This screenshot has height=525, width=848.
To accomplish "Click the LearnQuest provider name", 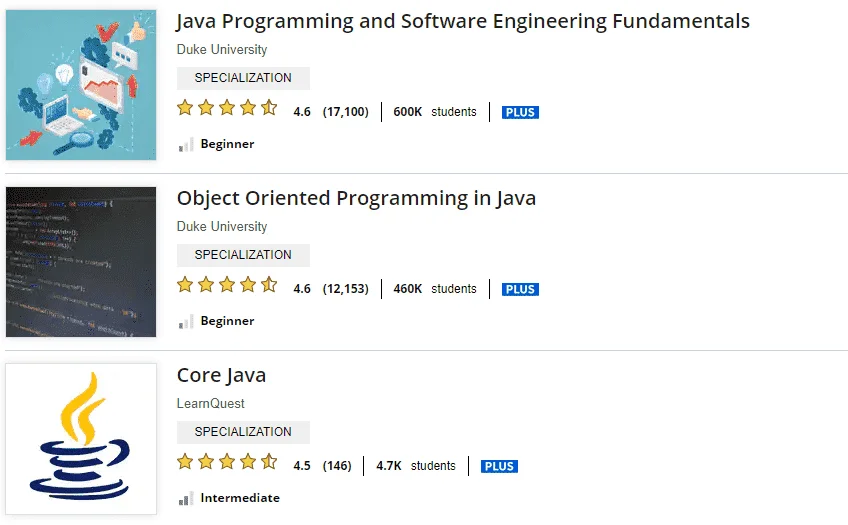I will [210, 403].
